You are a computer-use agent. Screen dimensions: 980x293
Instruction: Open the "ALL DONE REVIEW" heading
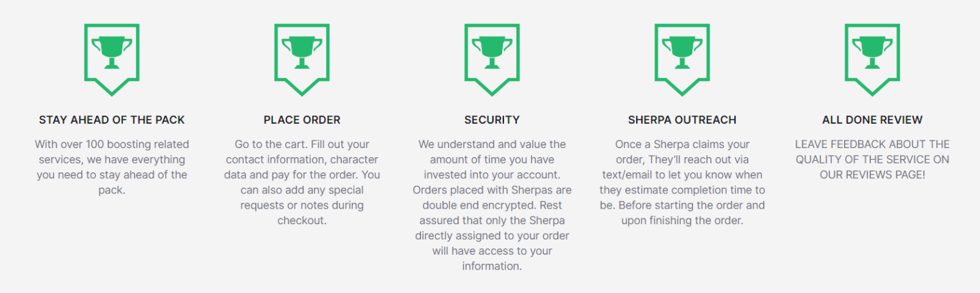872,120
